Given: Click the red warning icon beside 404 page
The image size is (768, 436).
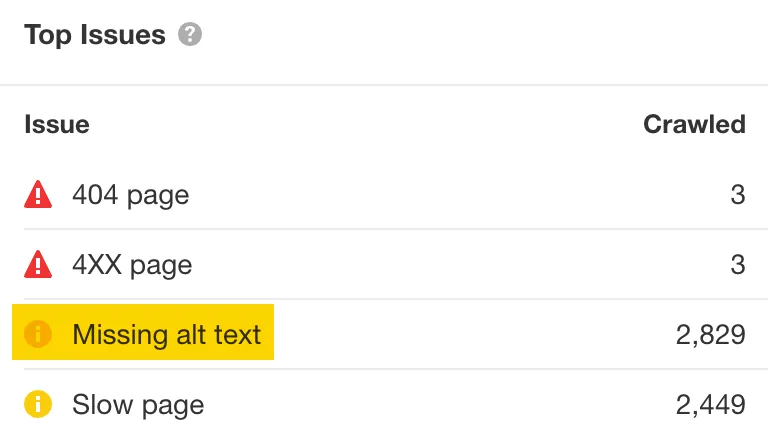Looking at the screenshot, I should pyautogui.click(x=38, y=194).
